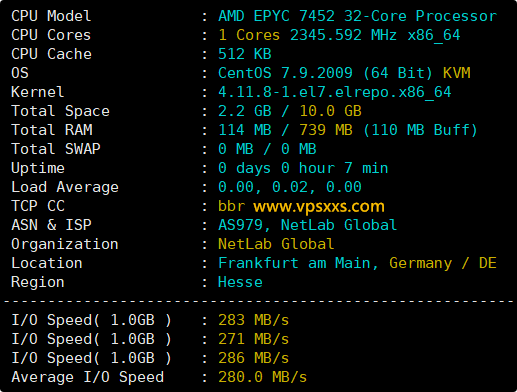Select the CPU Cores value line
This screenshot has width=517, height=392.
tap(339, 35)
